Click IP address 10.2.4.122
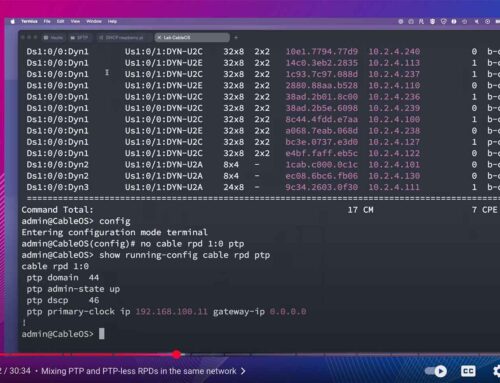 click(x=394, y=153)
